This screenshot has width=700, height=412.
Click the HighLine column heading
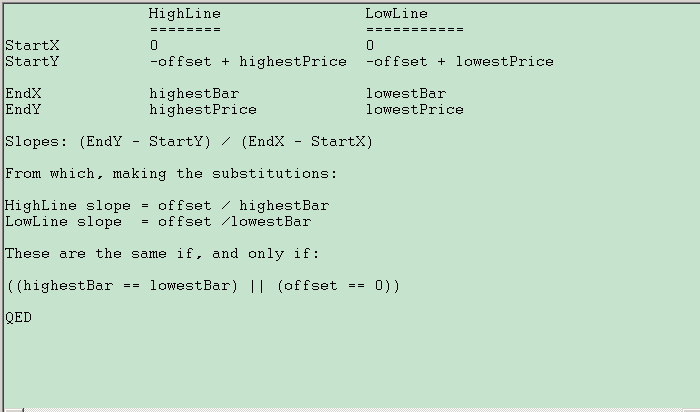tap(185, 14)
